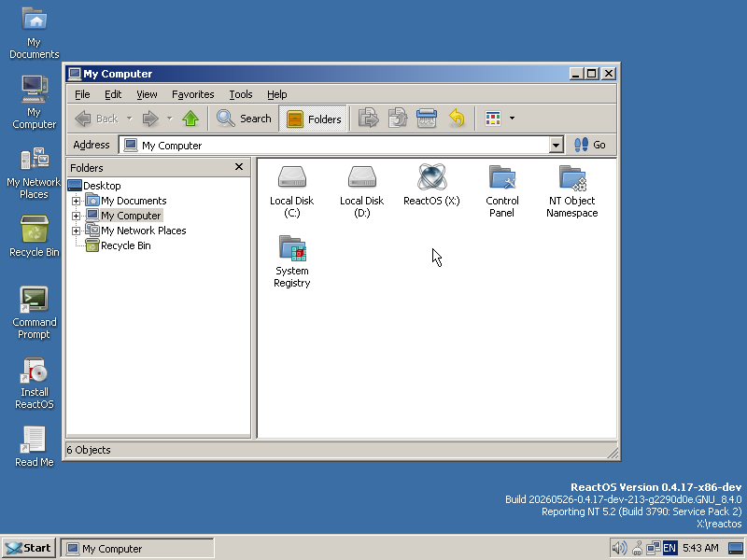Viewport: 747px width, 560px height.
Task: Click the Undo yellow arrow icon
Action: coord(457,119)
